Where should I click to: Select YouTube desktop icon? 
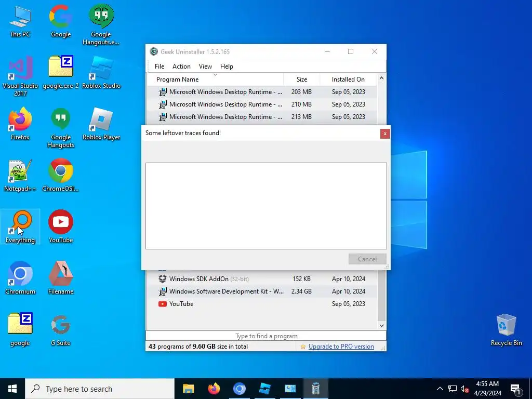(61, 227)
